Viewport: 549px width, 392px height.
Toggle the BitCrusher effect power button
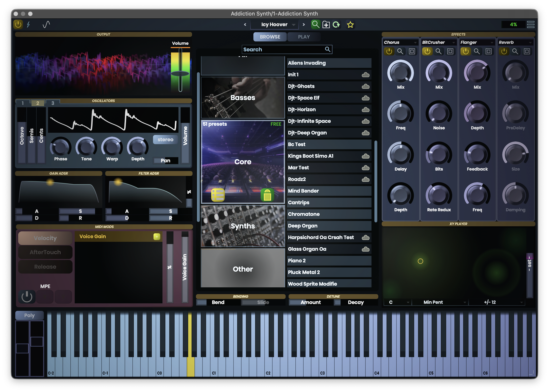tap(428, 51)
